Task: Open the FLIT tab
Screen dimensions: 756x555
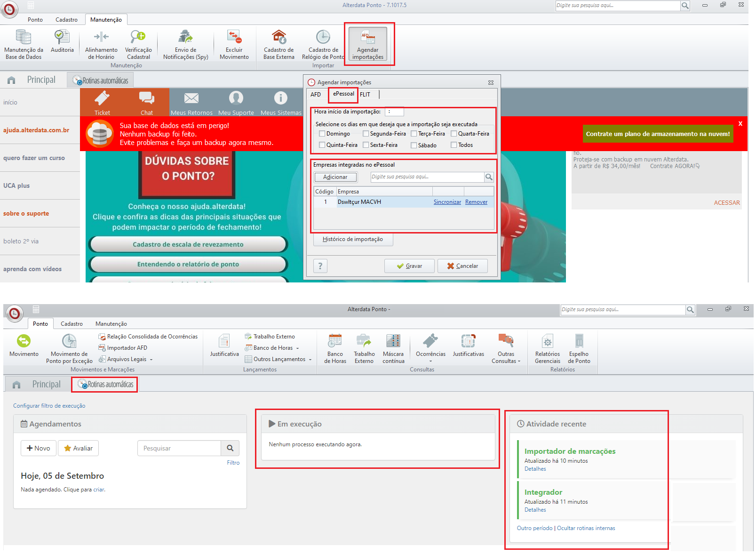Action: pos(365,95)
